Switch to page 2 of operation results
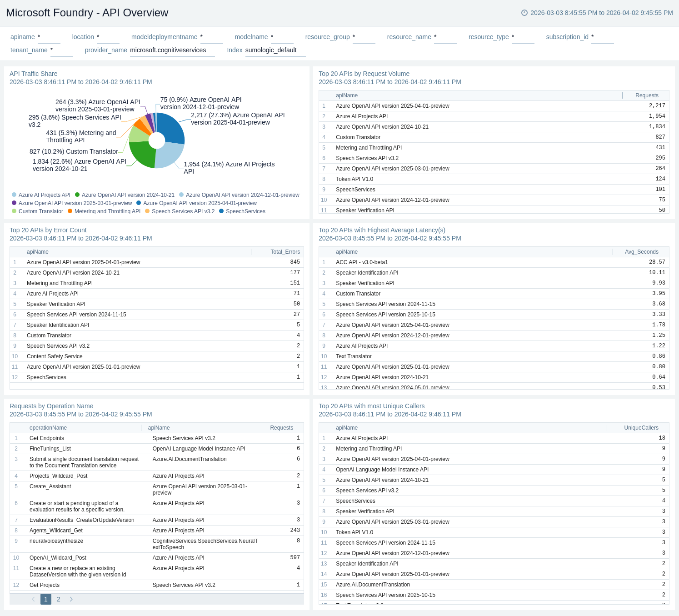This screenshot has height=616, width=679. [59, 599]
